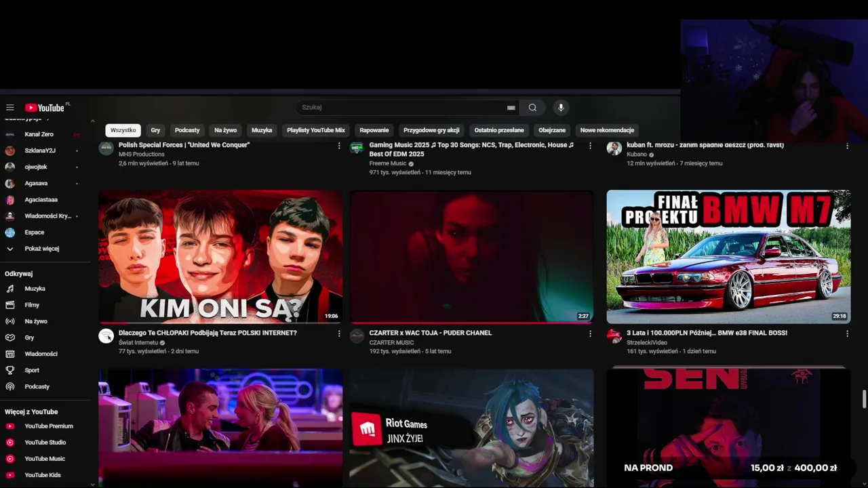Viewport: 868px width, 488px height.
Task: Open options menu for BMW e38 FINAL BOSS video
Action: pyautogui.click(x=847, y=333)
